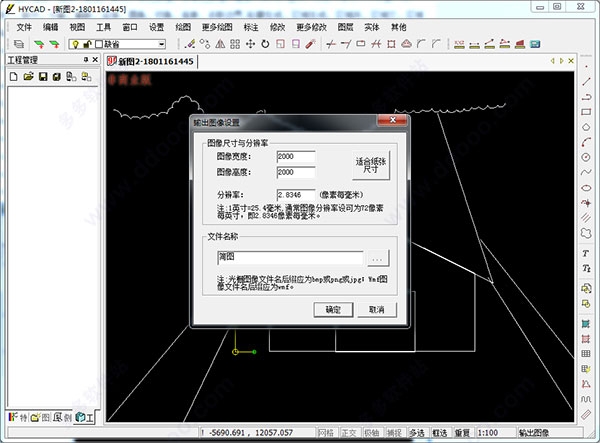
Task: Select the Move tool with four arrows
Action: coord(250,44)
